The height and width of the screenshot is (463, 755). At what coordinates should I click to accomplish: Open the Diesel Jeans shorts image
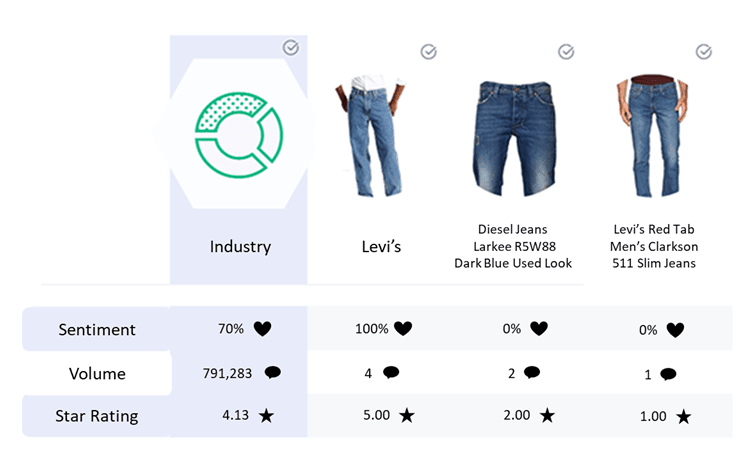point(515,139)
